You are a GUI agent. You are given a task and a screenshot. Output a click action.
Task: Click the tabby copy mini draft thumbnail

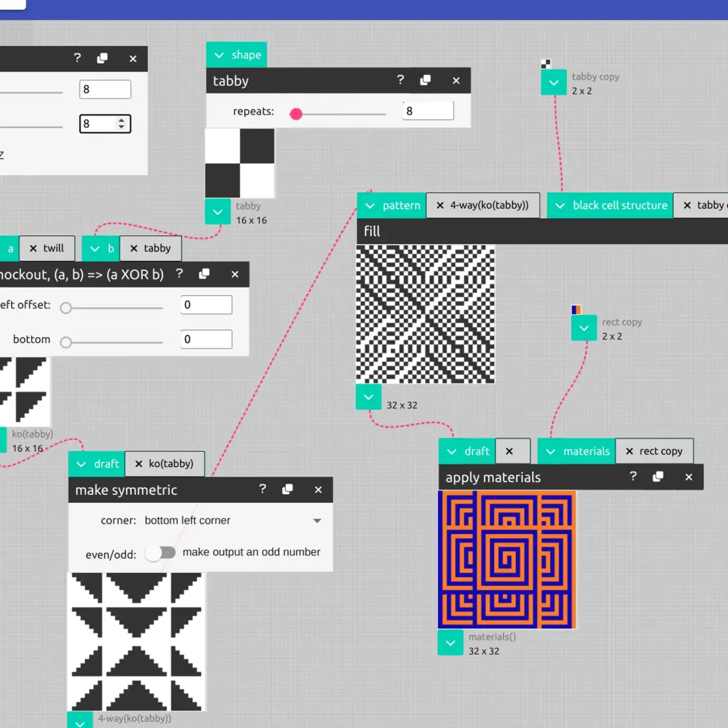[x=546, y=63]
